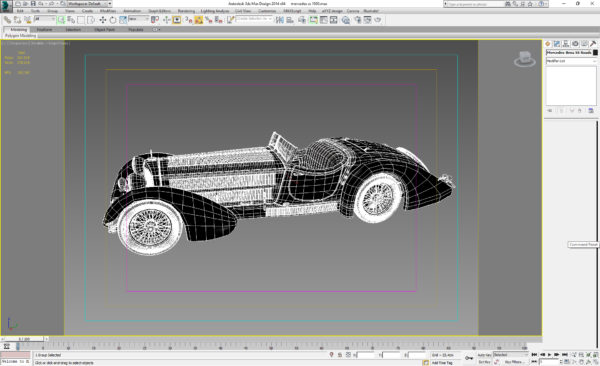Viewport: 600px width, 366px height.
Task: Open the Material Editor
Action: 346,20
